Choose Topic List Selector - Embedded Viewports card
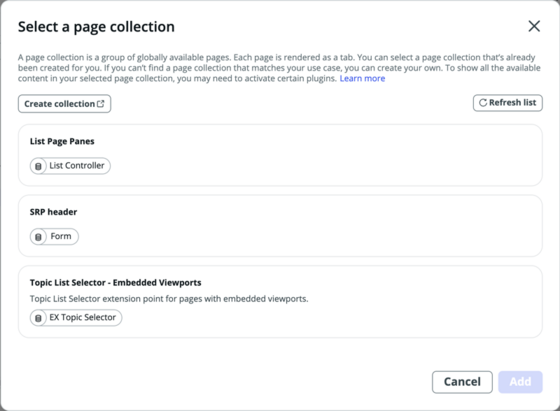The height and width of the screenshot is (411, 560). click(x=280, y=301)
